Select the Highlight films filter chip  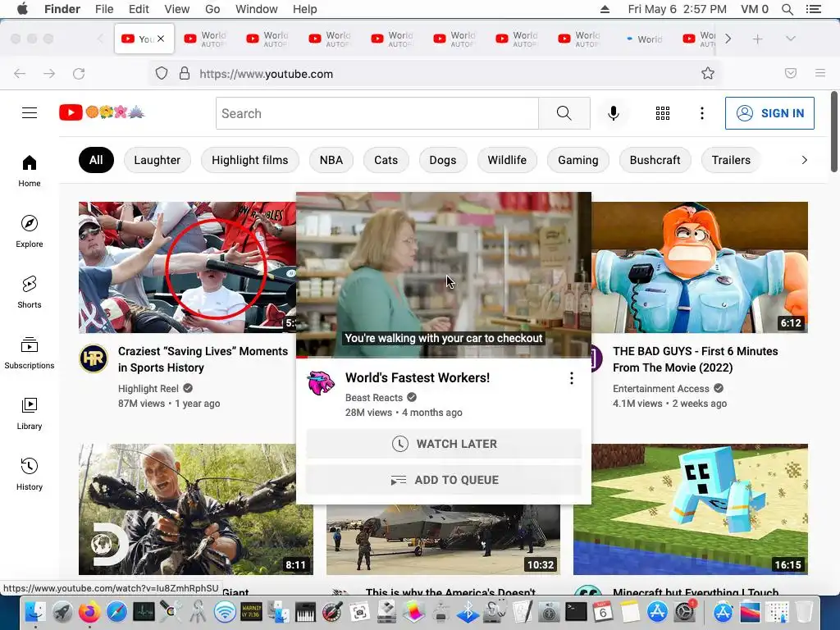[x=249, y=160]
